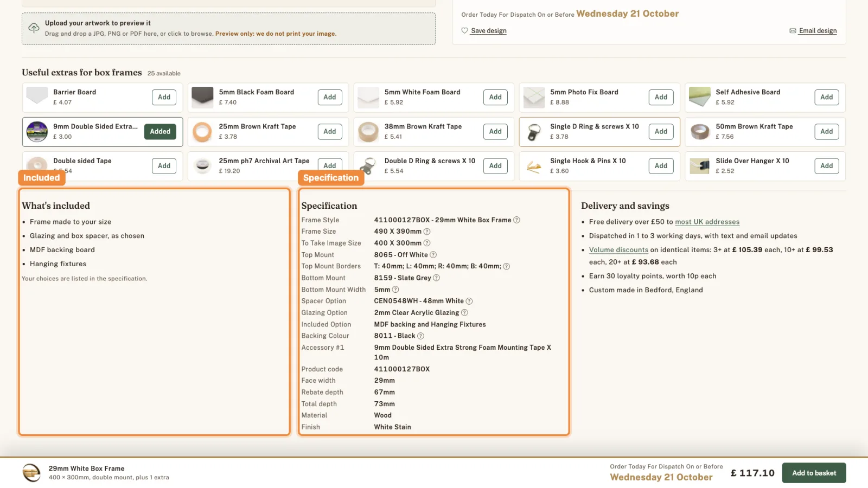Add 25mm Brown Kraft Tape extra
This screenshot has width=868, height=488.
tap(330, 132)
